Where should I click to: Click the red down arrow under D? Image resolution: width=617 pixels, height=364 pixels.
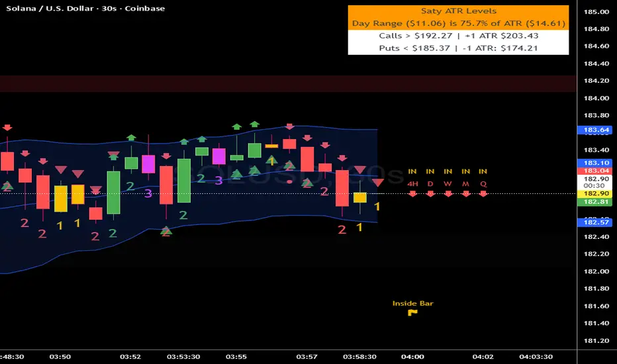(x=430, y=194)
